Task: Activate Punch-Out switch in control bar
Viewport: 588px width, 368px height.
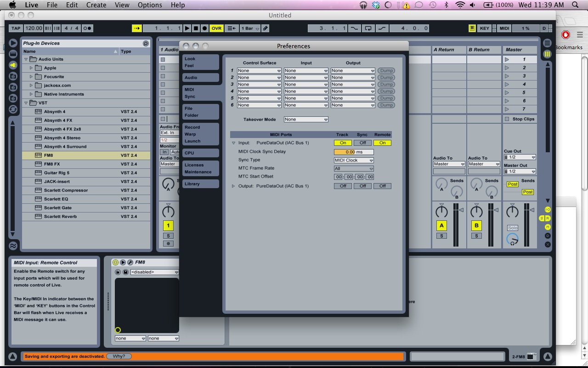Action: [382, 28]
